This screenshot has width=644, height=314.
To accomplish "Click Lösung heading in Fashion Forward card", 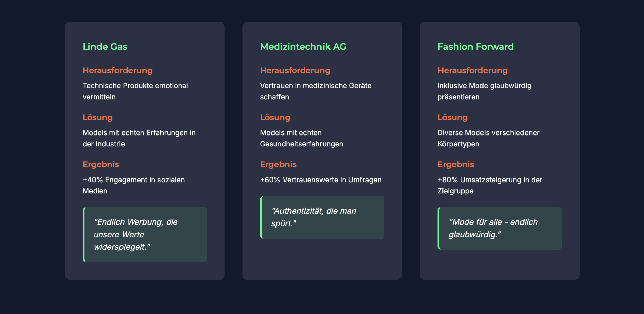I will coord(453,117).
